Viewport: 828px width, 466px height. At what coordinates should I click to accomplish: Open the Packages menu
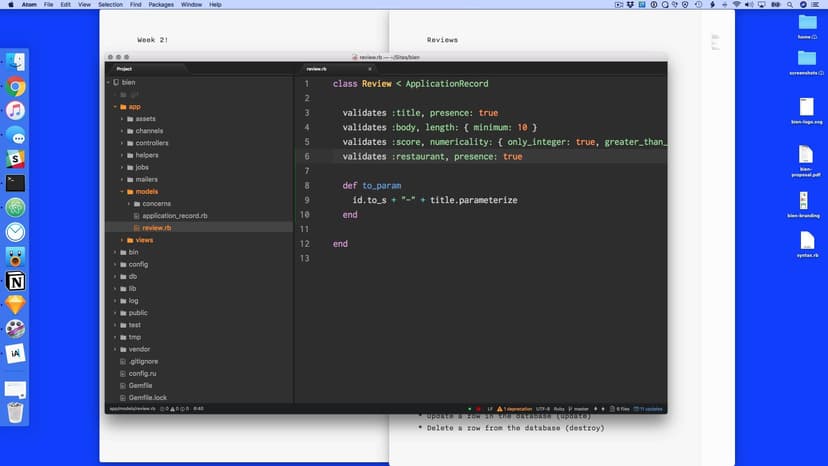[x=160, y=5]
